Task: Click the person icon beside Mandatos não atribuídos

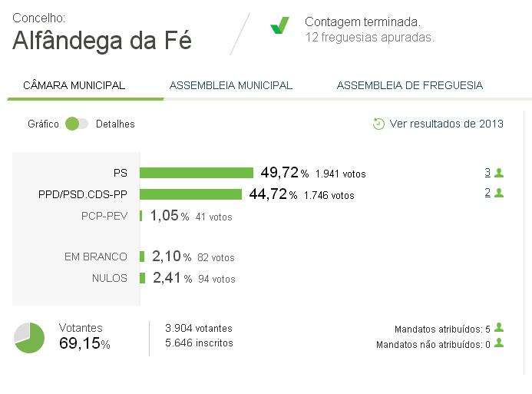Action: point(499,343)
